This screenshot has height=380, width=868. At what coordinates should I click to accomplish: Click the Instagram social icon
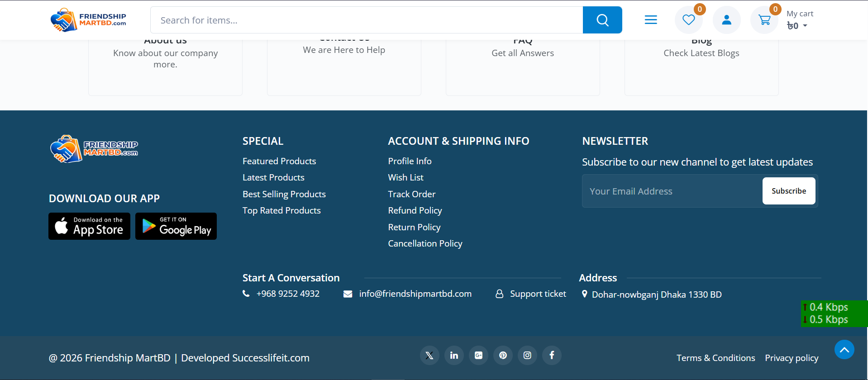527,356
